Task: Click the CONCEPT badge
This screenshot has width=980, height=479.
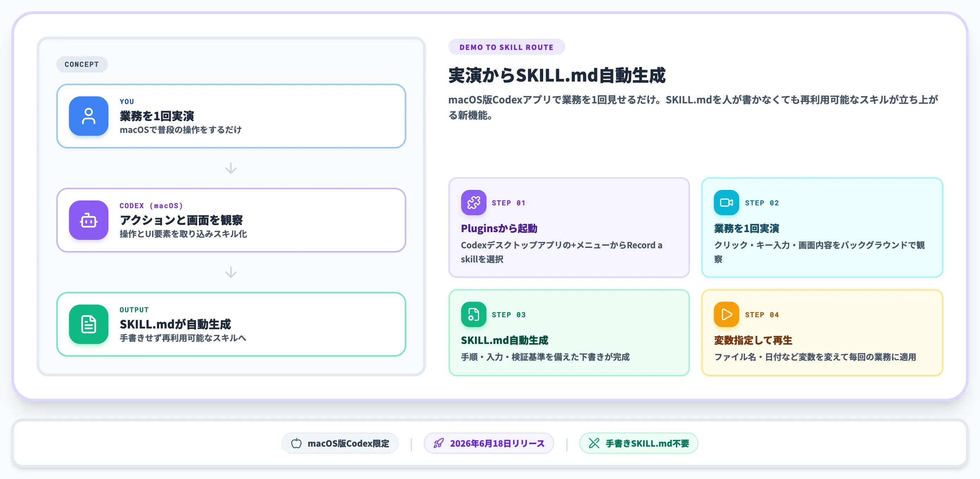Action: [x=82, y=64]
